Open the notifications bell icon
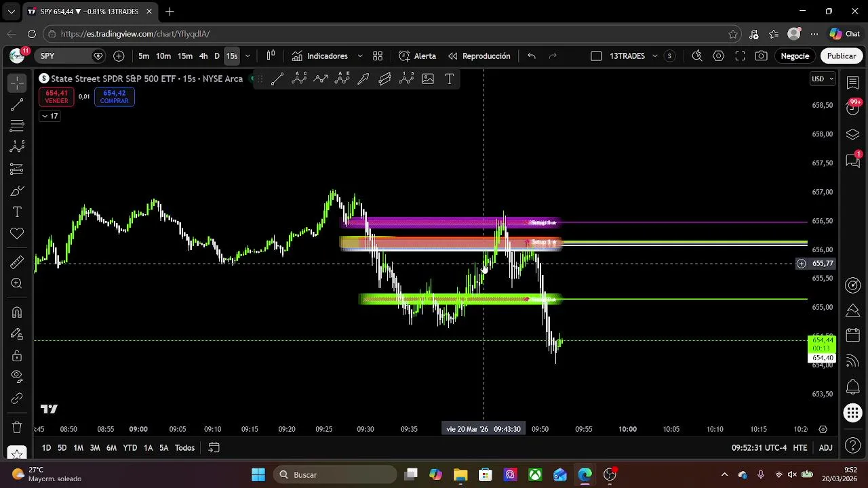The height and width of the screenshot is (488, 868). [853, 387]
